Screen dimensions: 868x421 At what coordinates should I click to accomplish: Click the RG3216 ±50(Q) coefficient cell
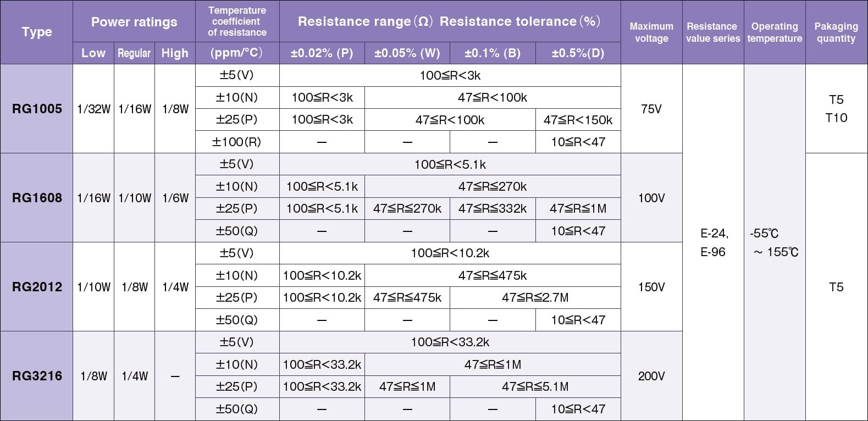click(x=237, y=409)
